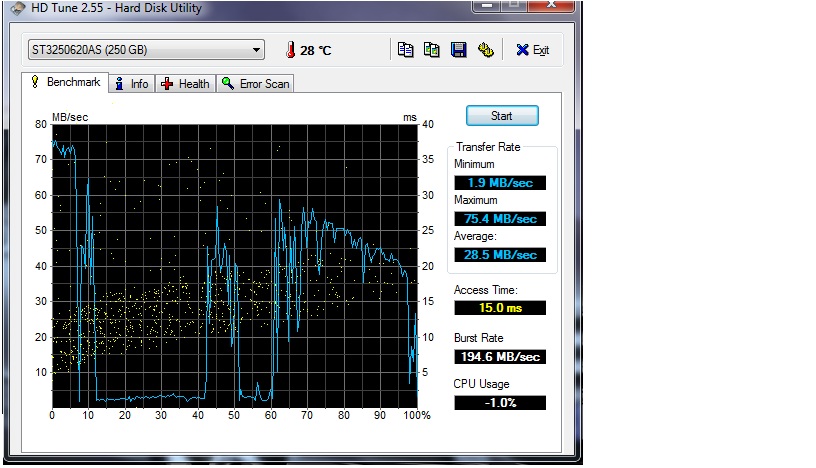Image resolution: width=816 pixels, height=468 pixels.
Task: Select the maximum 75.4 MB/sec value
Action: click(x=500, y=219)
